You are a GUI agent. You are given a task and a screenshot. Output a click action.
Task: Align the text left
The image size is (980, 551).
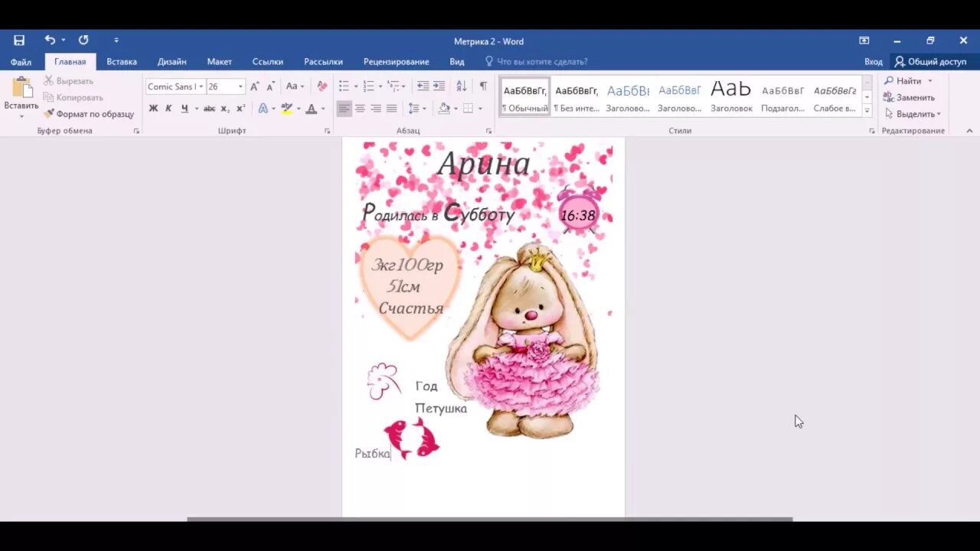[344, 109]
